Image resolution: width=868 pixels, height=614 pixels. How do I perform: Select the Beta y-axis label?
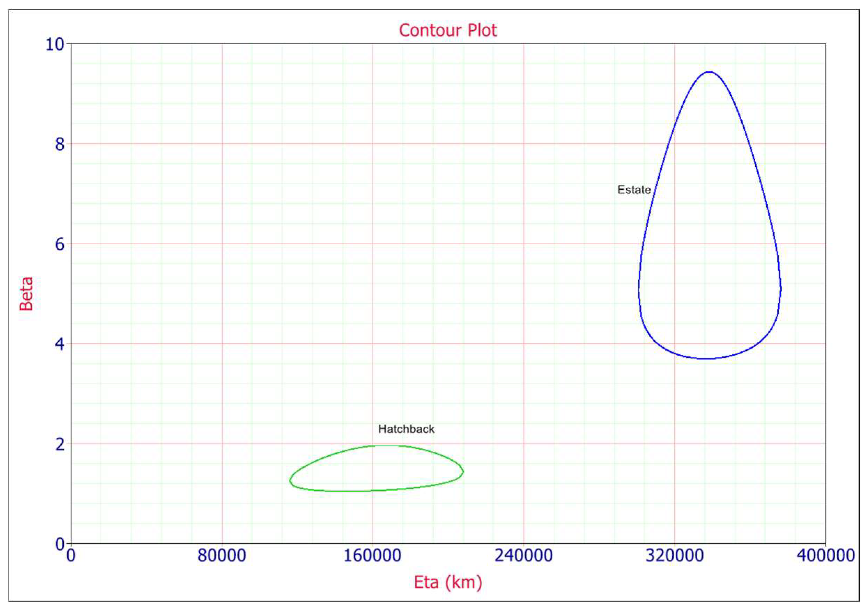click(26, 294)
